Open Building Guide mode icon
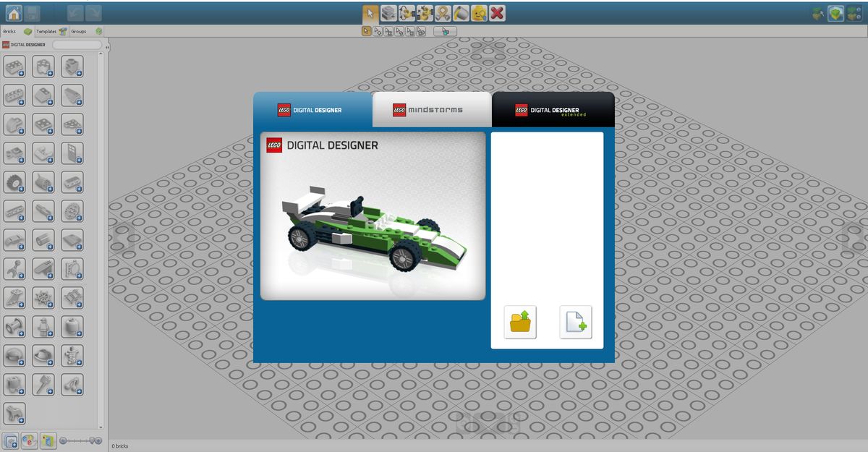868x452 pixels. tap(854, 13)
